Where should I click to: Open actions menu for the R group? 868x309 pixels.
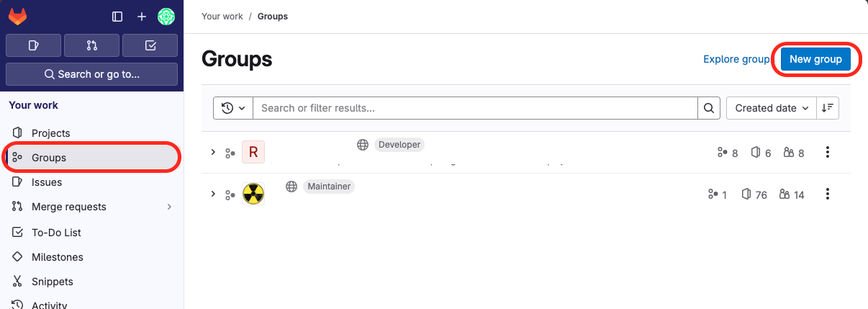click(828, 152)
